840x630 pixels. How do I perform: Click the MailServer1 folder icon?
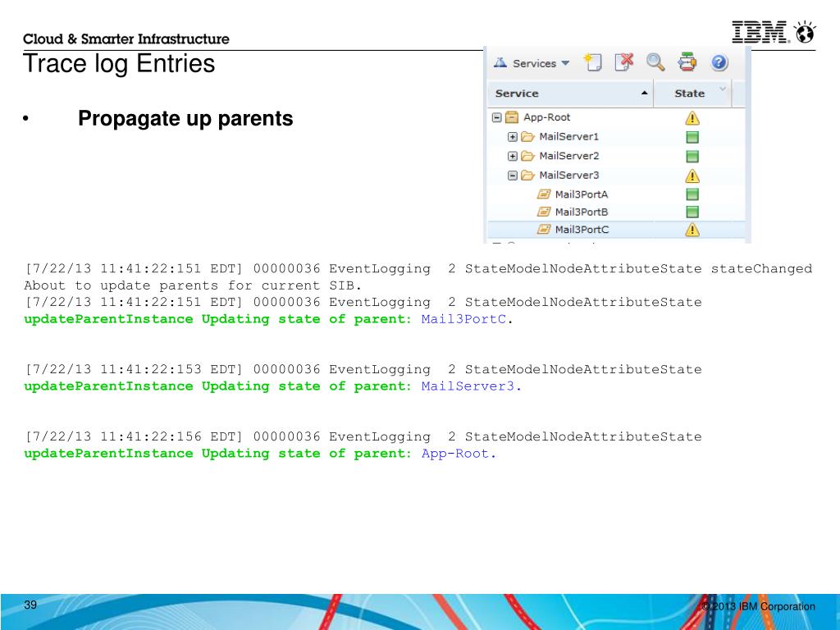coord(527,137)
